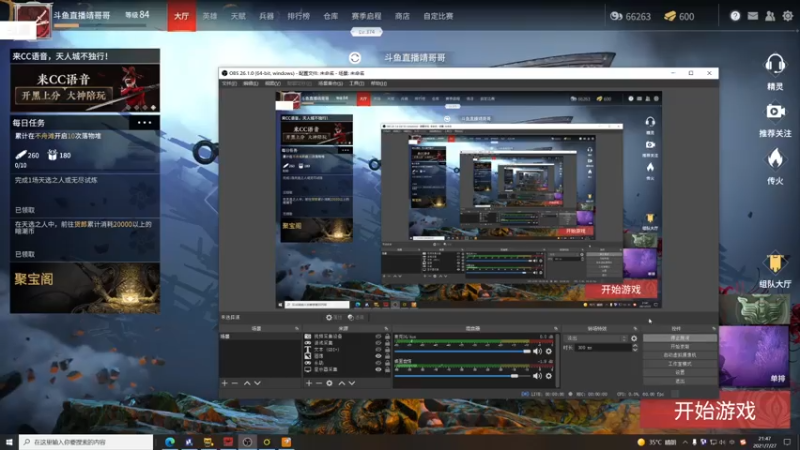Viewport: 800px width, 450px height.
Task: Toggle visibility of 显示器采集 source
Action: [378, 369]
